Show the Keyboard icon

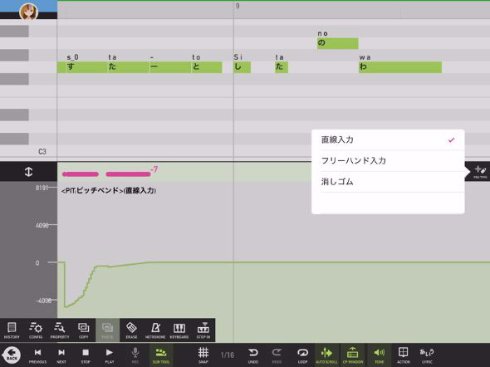click(179, 330)
